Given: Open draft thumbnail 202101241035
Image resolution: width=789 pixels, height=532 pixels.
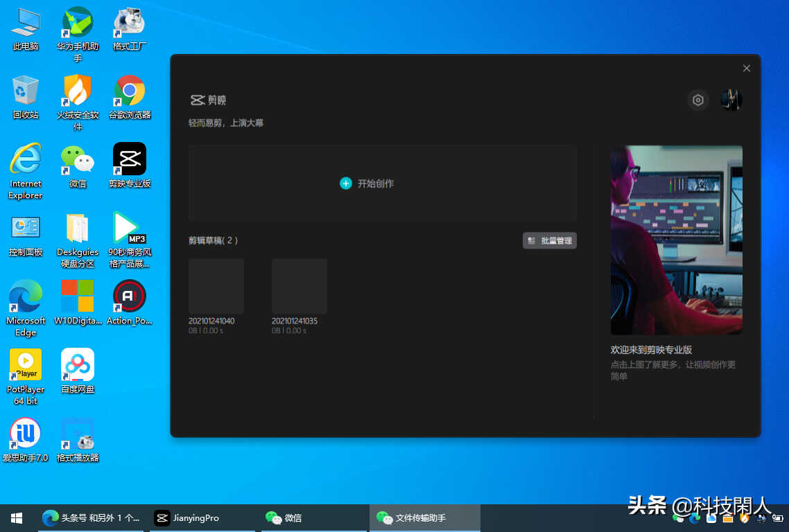Looking at the screenshot, I should click(300, 286).
